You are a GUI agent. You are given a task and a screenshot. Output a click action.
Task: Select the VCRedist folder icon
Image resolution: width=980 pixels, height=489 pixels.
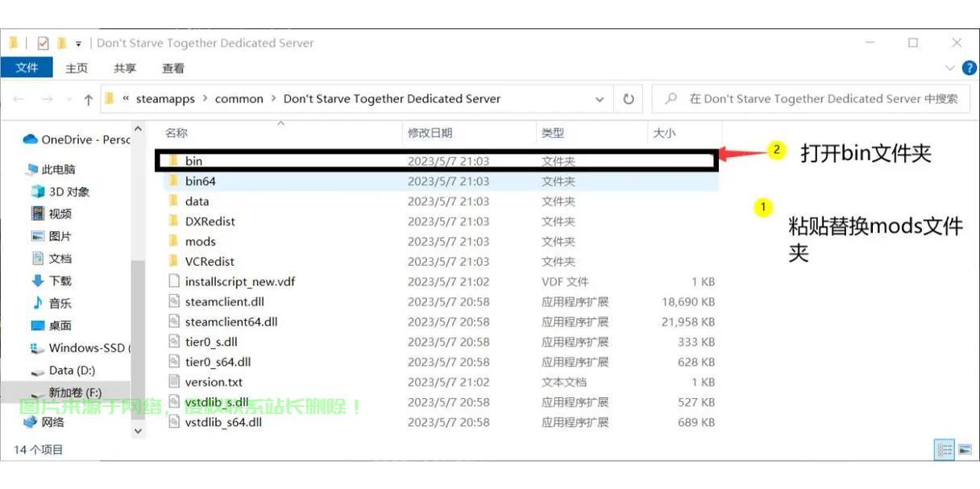click(x=173, y=261)
